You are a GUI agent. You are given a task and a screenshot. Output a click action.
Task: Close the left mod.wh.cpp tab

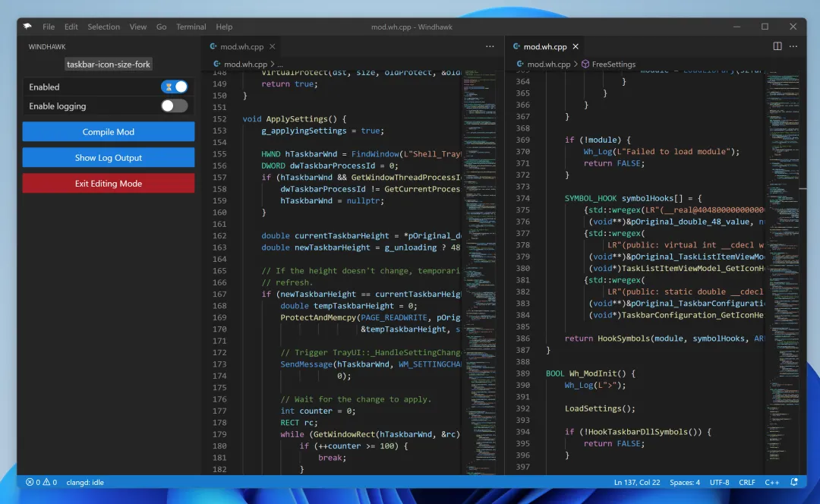pyautogui.click(x=273, y=46)
